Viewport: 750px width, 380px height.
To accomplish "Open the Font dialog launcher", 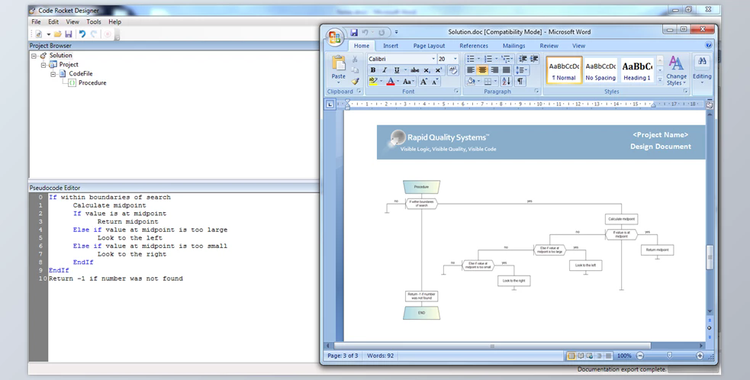I will coord(456,91).
